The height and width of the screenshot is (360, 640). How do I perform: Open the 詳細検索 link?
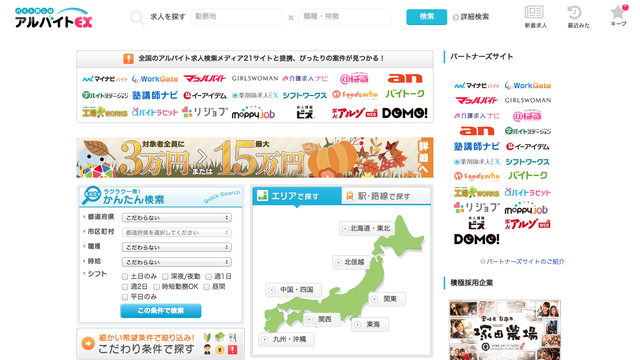coord(471,17)
